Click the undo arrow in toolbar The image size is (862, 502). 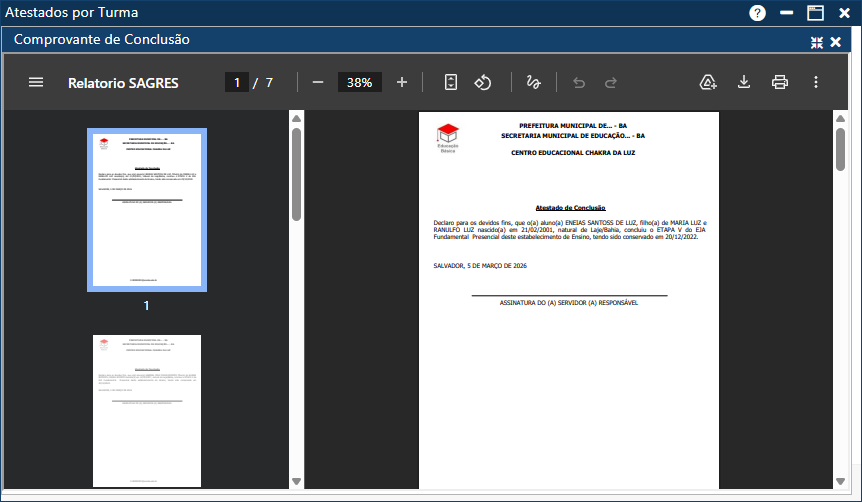[x=579, y=82]
